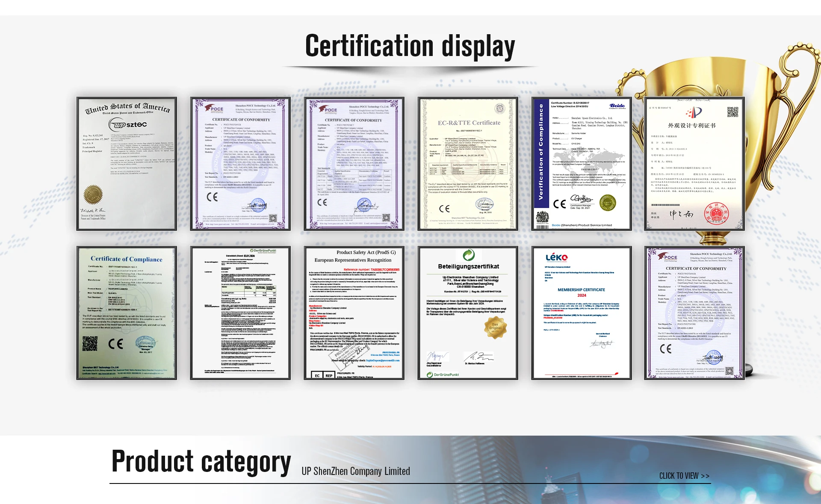Screen dimensions: 821x504
Task: Click the QR code on green compliance certificate
Action: [90, 343]
